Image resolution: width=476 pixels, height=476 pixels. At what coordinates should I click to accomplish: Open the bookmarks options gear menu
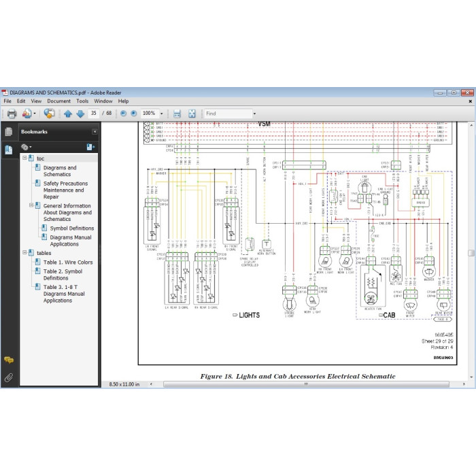26,148
